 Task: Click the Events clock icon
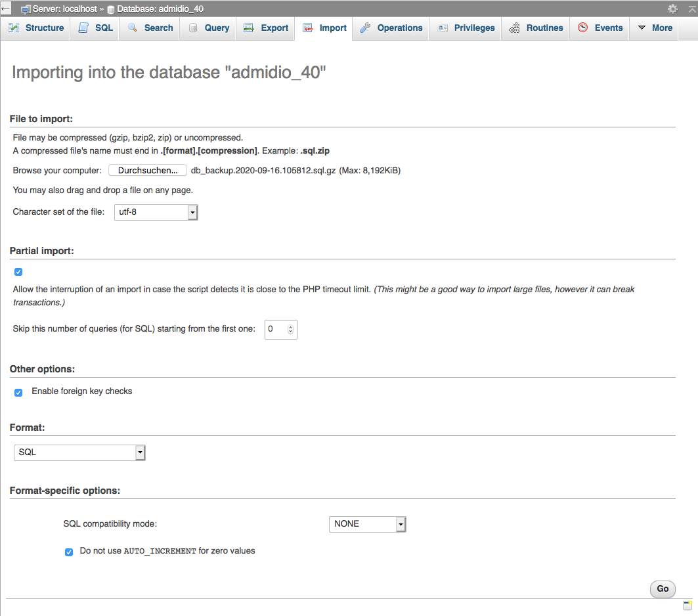click(x=582, y=28)
